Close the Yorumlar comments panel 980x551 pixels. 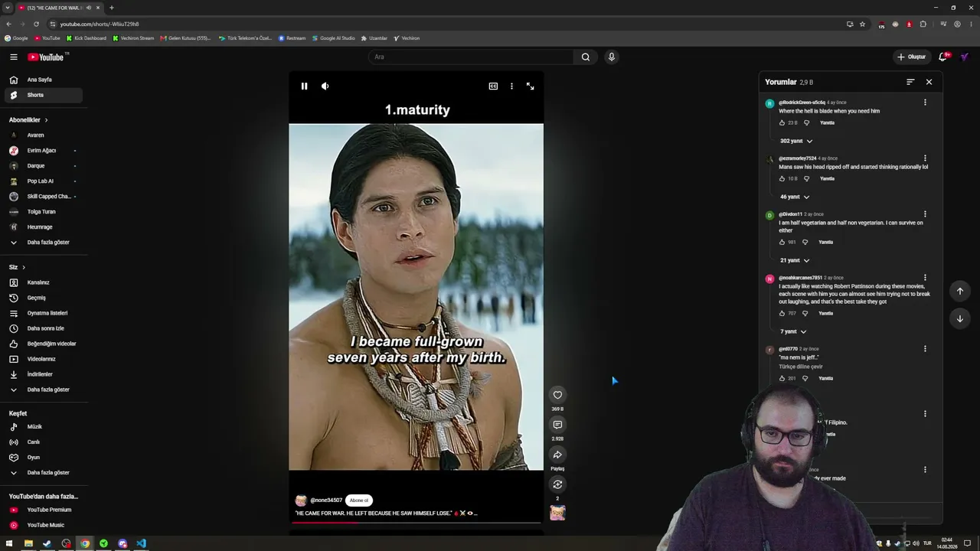coord(929,82)
